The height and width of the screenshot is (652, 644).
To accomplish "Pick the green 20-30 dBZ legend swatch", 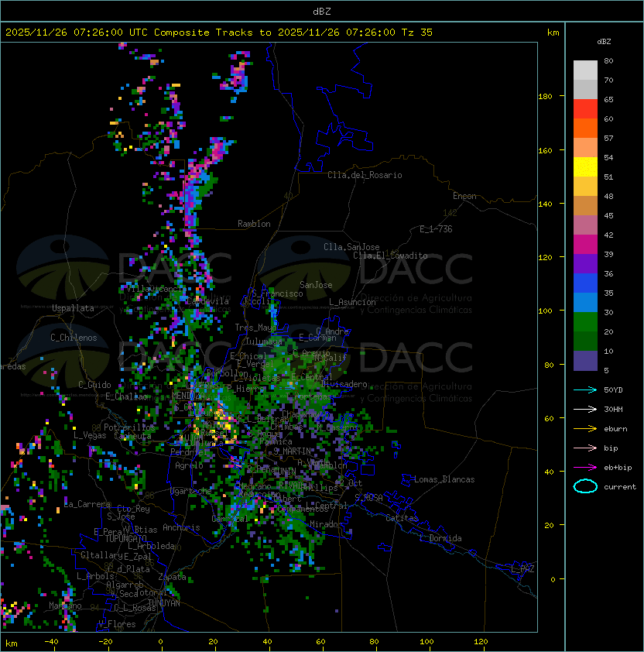I will coord(585,322).
